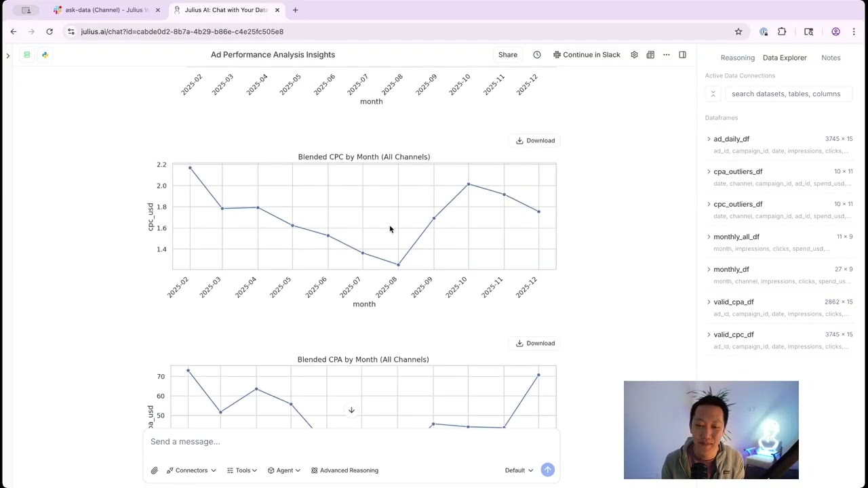Open a new browser tab
Screen dimensions: 868x488
coord(295,10)
